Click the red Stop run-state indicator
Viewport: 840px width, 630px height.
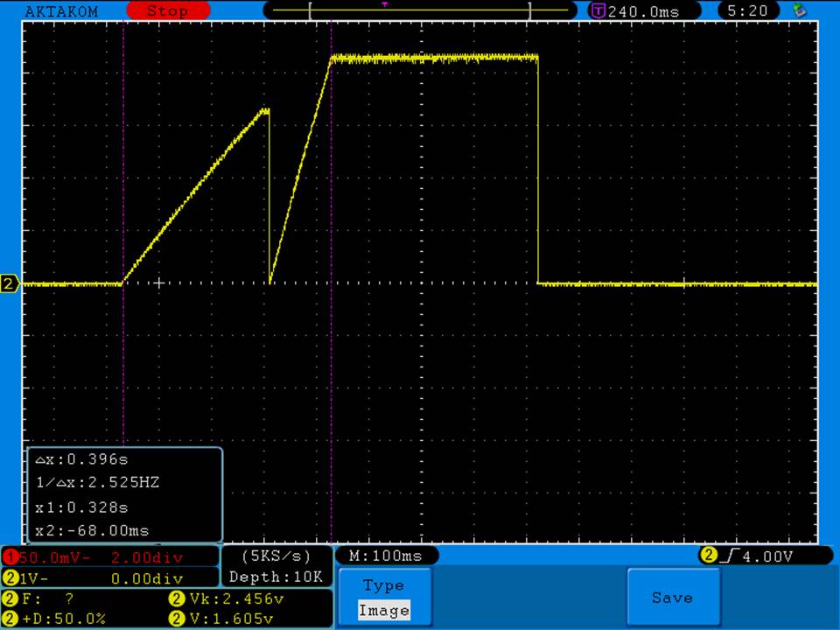(167, 11)
